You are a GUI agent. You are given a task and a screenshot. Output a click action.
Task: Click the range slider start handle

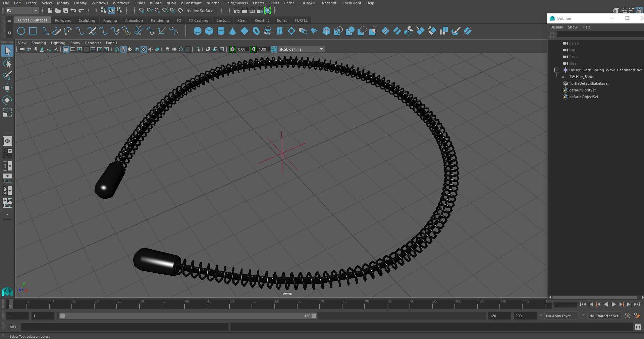(x=62, y=316)
